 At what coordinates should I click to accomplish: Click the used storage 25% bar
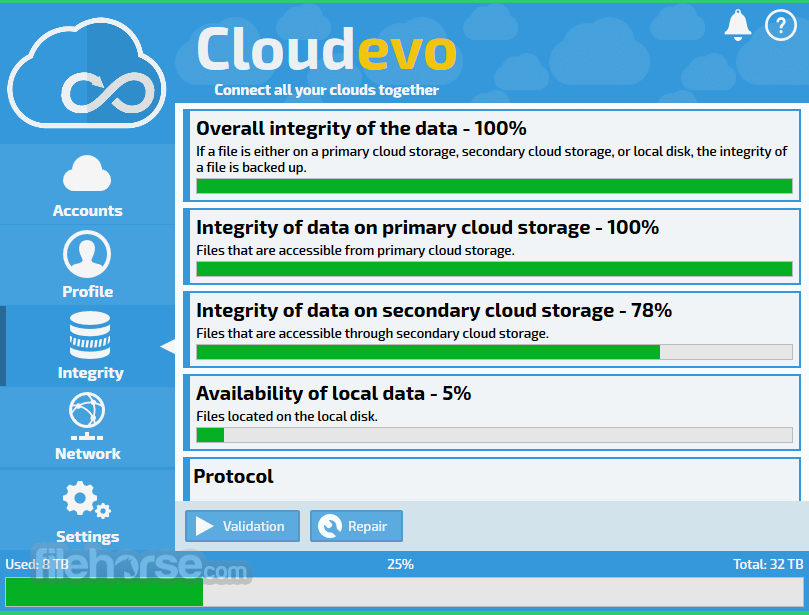(x=404, y=592)
